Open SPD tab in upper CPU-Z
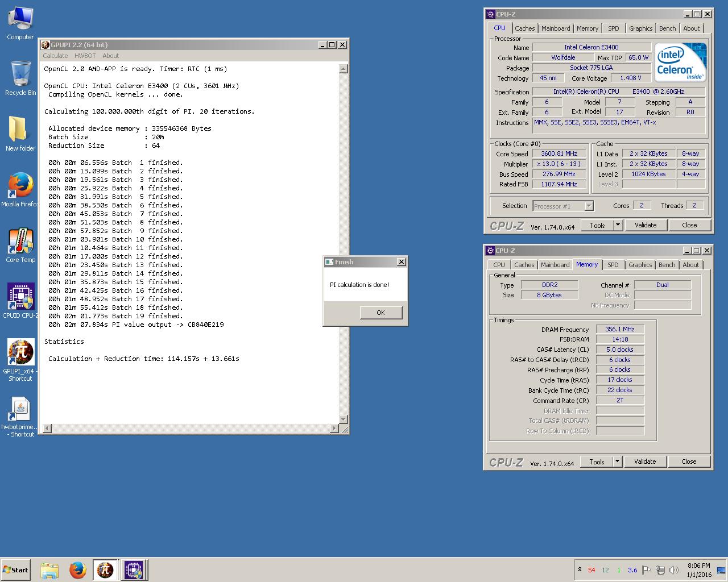This screenshot has height=582, width=728. pos(613,28)
